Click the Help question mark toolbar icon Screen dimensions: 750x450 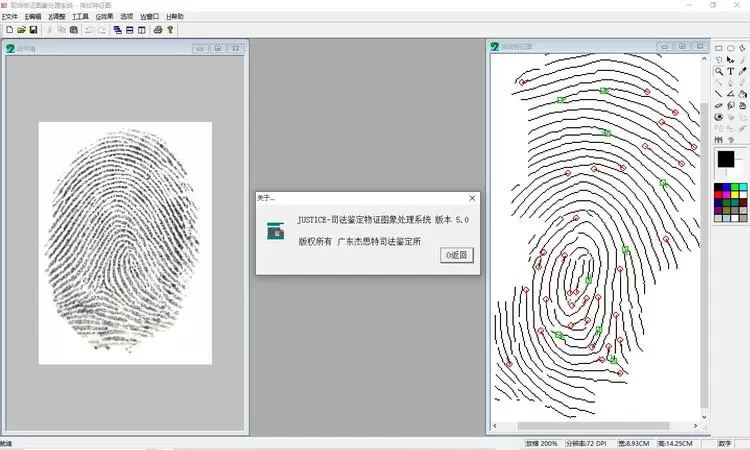pos(170,30)
